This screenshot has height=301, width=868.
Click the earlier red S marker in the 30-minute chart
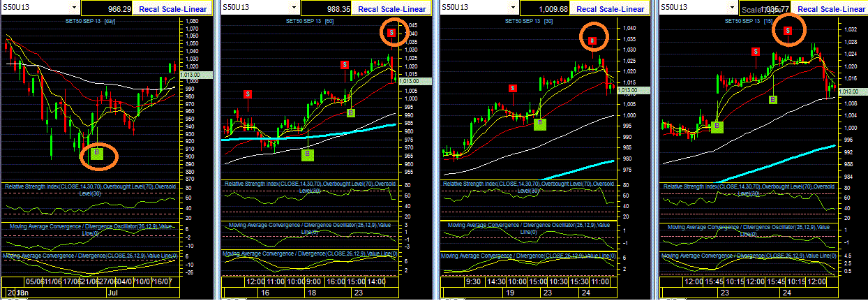click(513, 88)
